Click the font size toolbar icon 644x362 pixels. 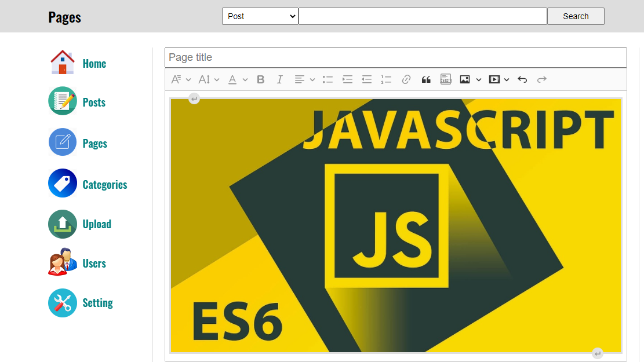click(x=204, y=79)
